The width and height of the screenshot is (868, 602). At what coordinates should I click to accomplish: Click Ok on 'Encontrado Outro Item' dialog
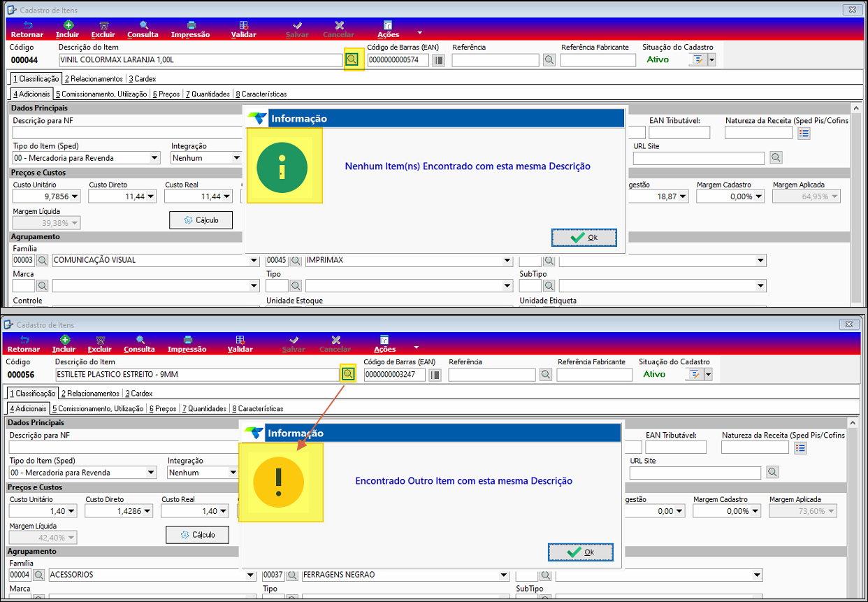[x=581, y=552]
